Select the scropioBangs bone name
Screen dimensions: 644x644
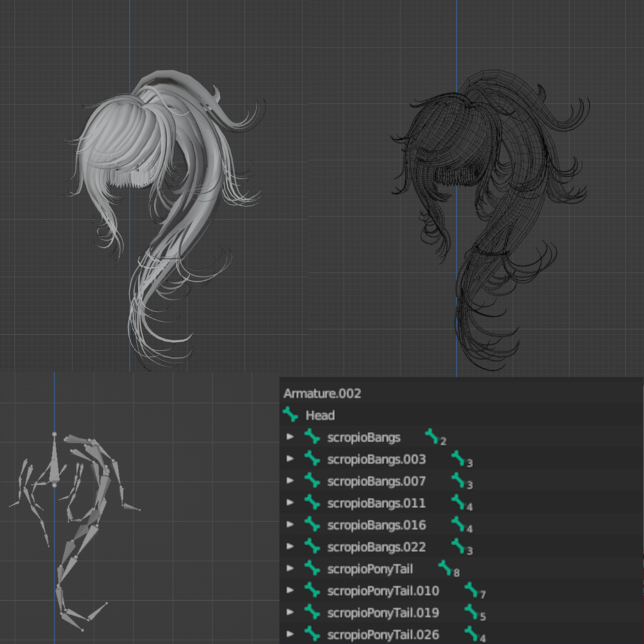tap(363, 438)
